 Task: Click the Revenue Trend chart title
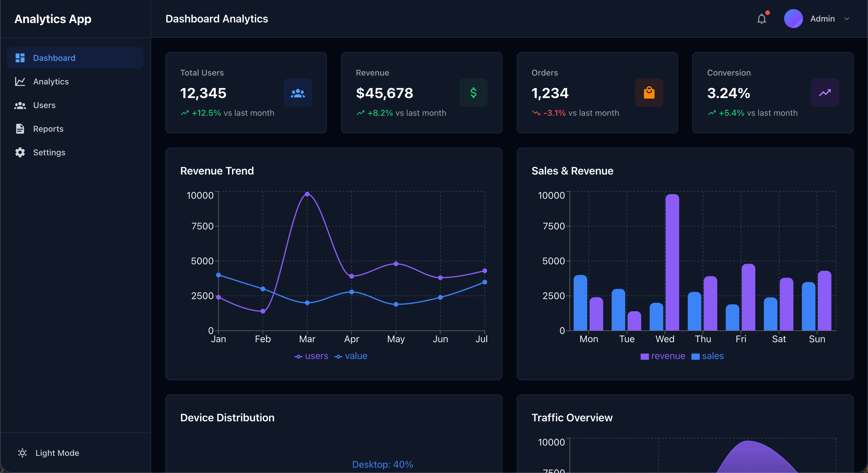click(217, 171)
